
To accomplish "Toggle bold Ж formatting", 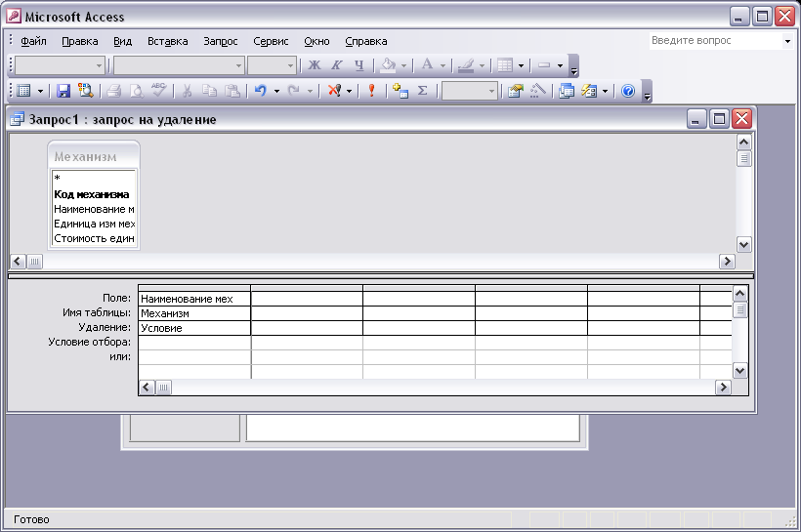I will click(x=315, y=65).
